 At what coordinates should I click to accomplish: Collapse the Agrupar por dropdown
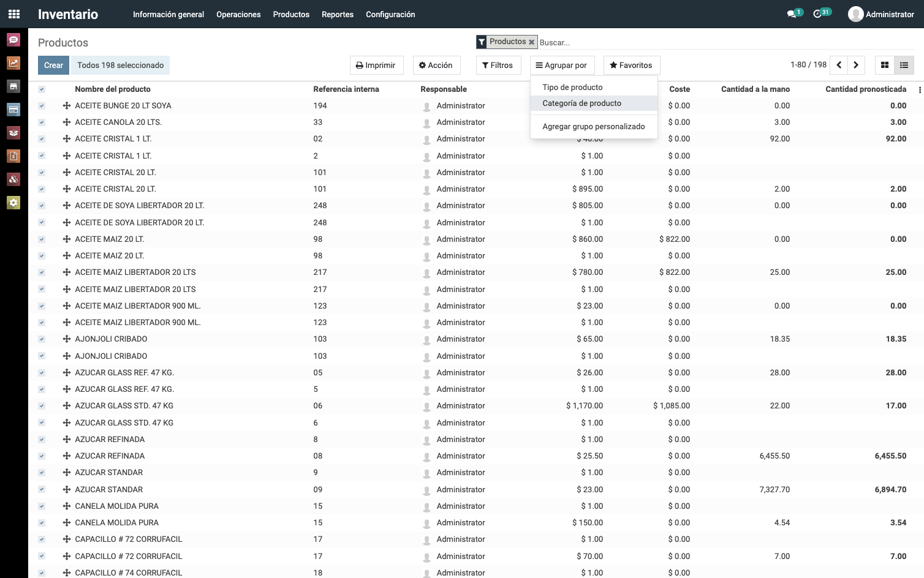point(561,65)
